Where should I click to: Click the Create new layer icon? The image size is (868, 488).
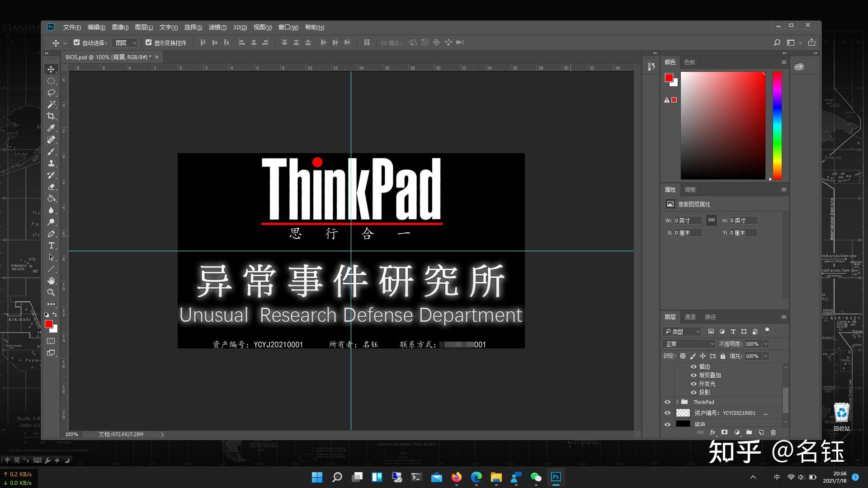761,432
